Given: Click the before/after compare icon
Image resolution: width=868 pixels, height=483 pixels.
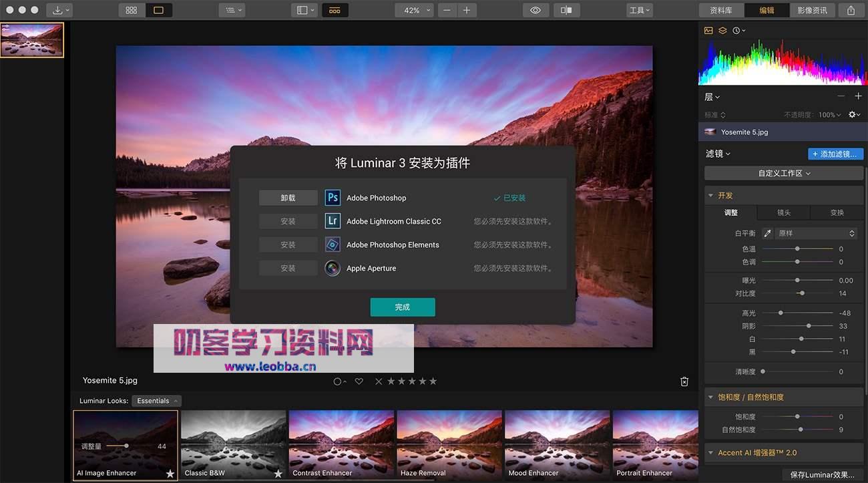Looking at the screenshot, I should 566,10.
